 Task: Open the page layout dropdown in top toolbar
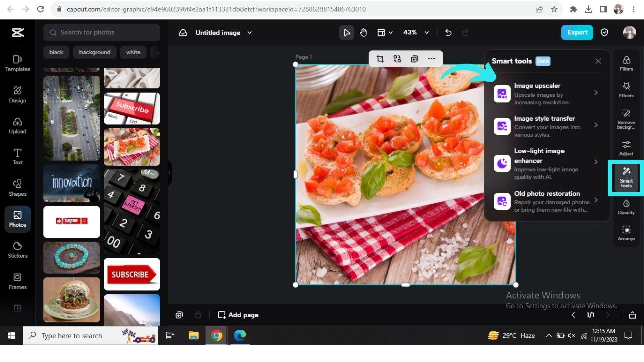click(385, 32)
